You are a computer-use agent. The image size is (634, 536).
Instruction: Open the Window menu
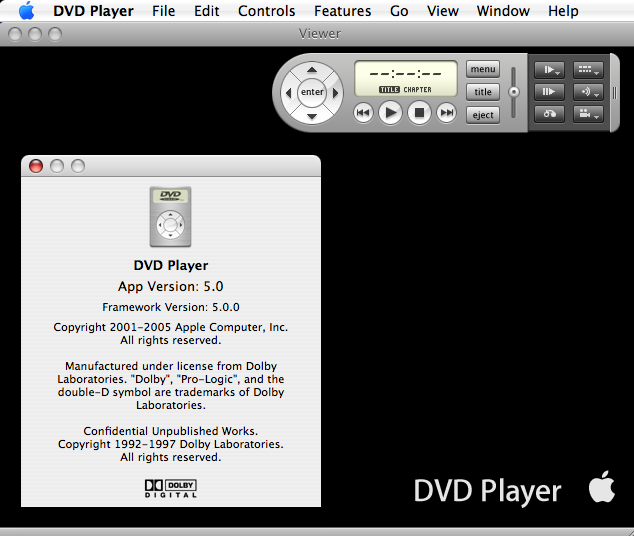[x=503, y=11]
